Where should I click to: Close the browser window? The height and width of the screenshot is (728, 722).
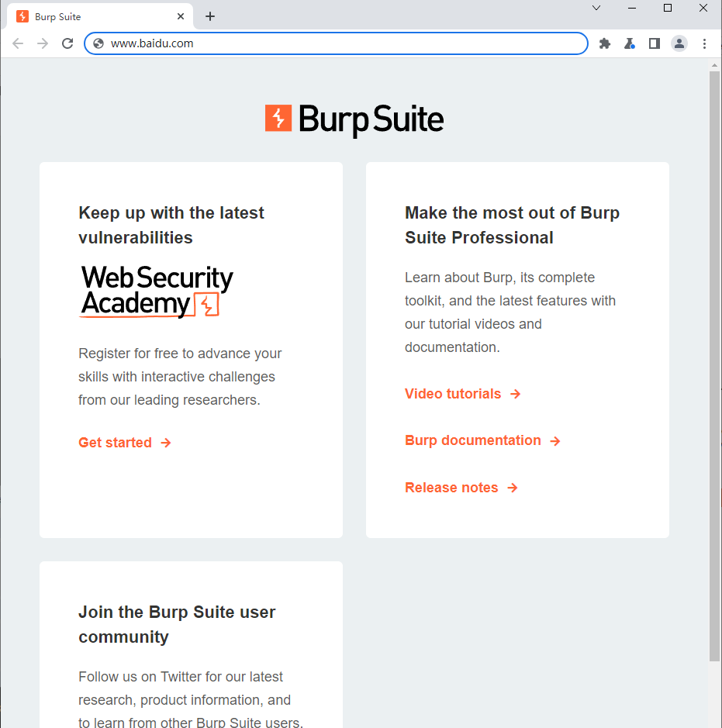click(x=703, y=8)
